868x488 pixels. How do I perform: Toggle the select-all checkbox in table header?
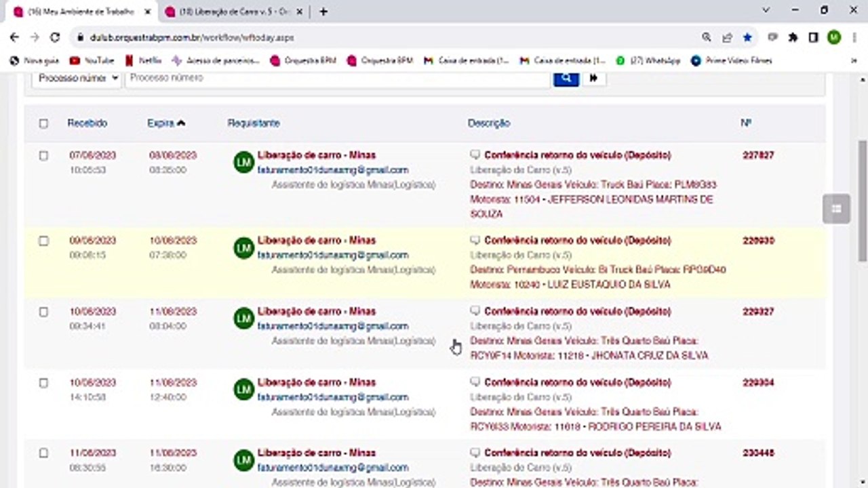point(43,123)
